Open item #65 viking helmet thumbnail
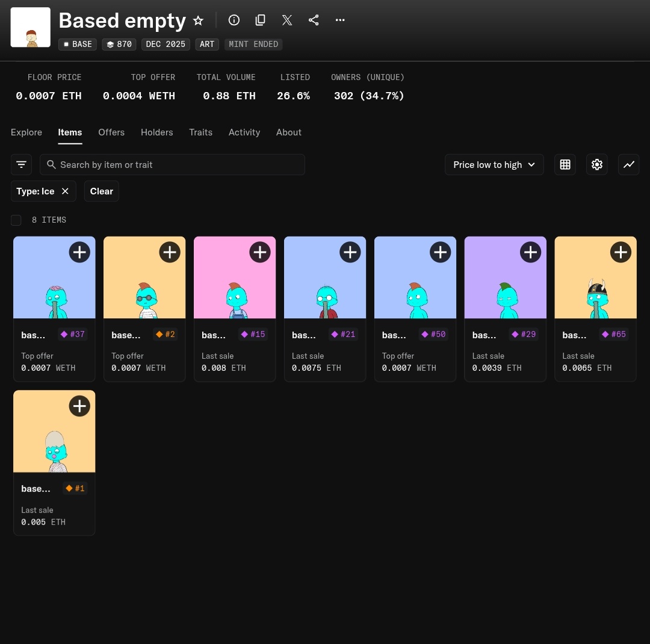Screen dimensions: 650x644 pyautogui.click(x=596, y=277)
